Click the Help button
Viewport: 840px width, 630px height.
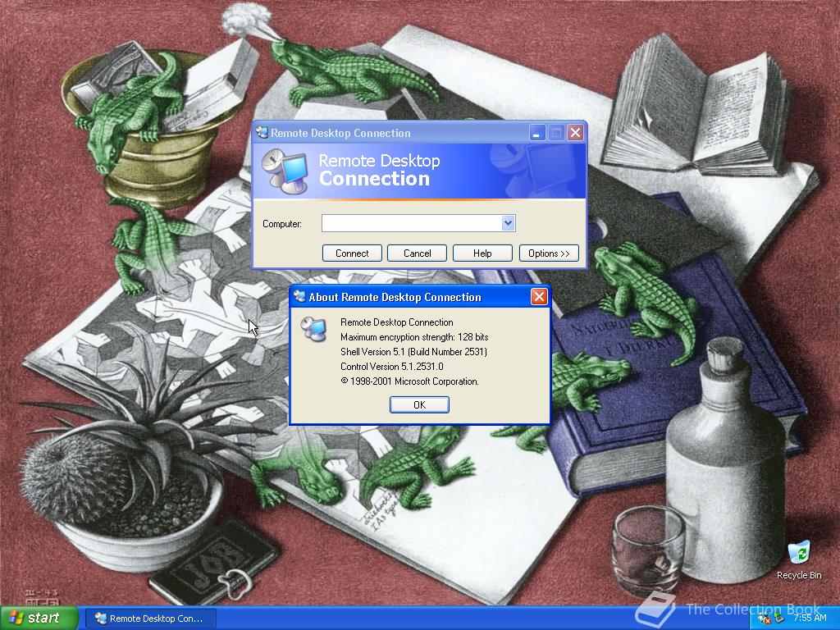(482, 253)
